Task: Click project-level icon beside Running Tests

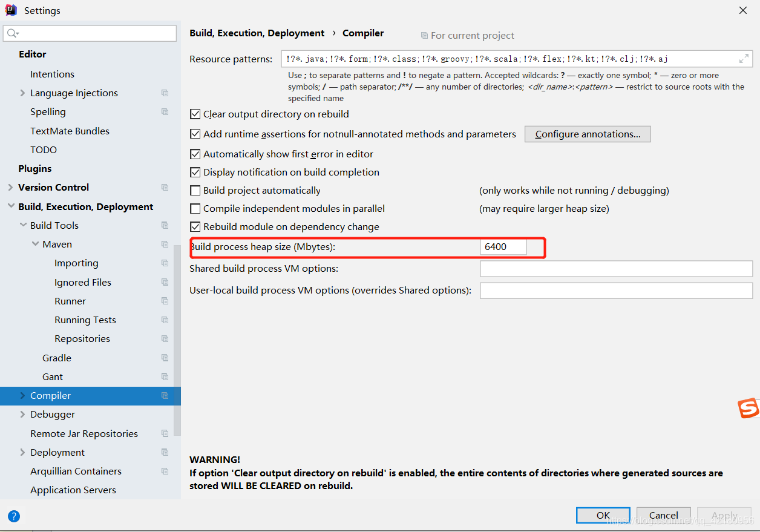Action: click(165, 320)
